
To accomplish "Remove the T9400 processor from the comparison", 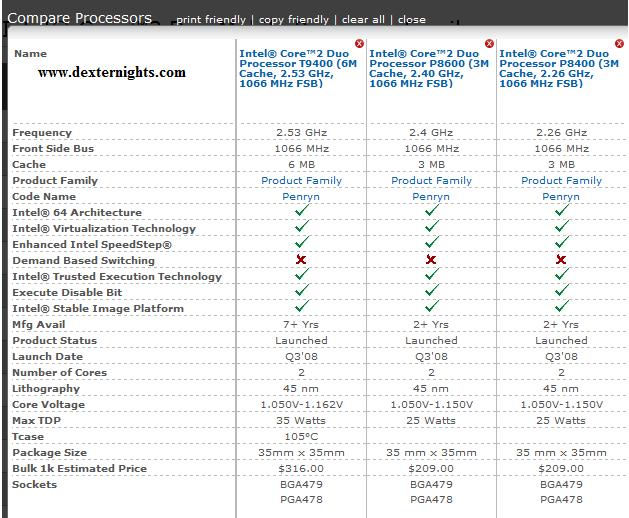I will pyautogui.click(x=359, y=44).
